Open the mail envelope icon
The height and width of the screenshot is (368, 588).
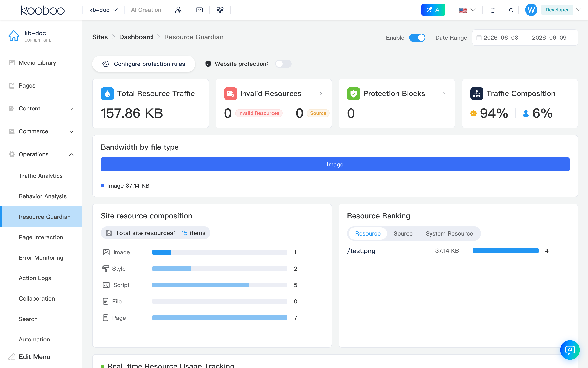tap(199, 10)
